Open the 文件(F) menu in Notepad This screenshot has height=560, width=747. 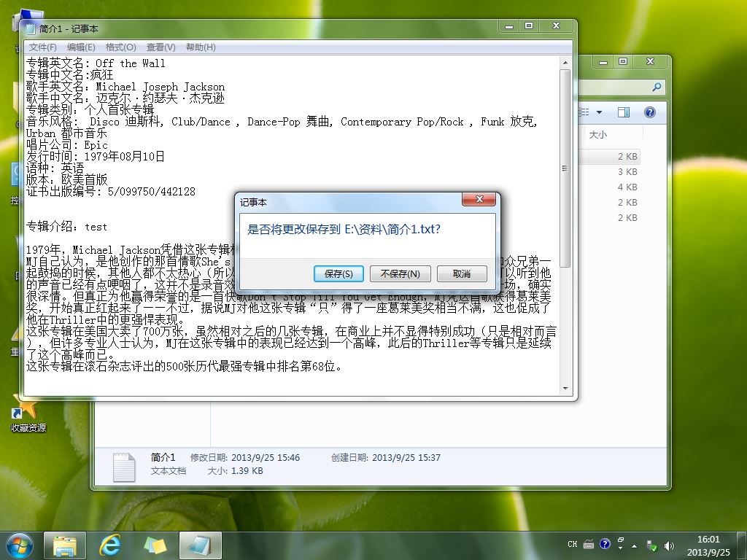point(42,47)
